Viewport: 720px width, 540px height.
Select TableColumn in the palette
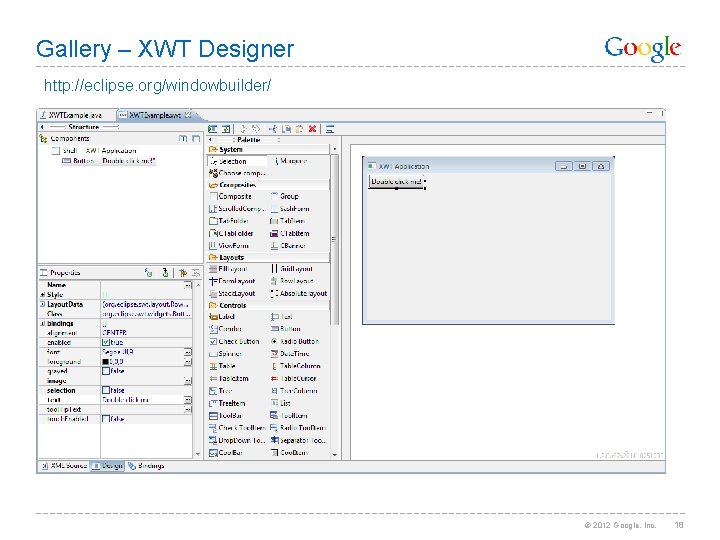pyautogui.click(x=296, y=366)
